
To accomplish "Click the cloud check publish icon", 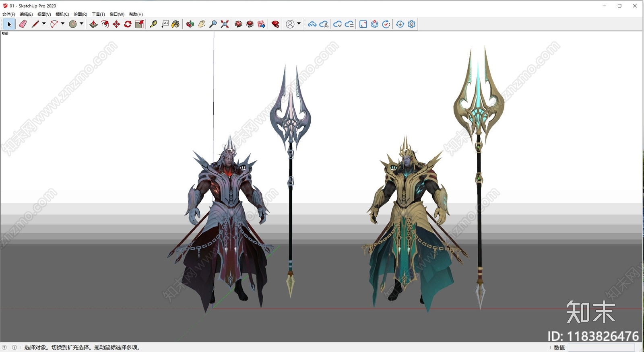I will pyautogui.click(x=338, y=24).
